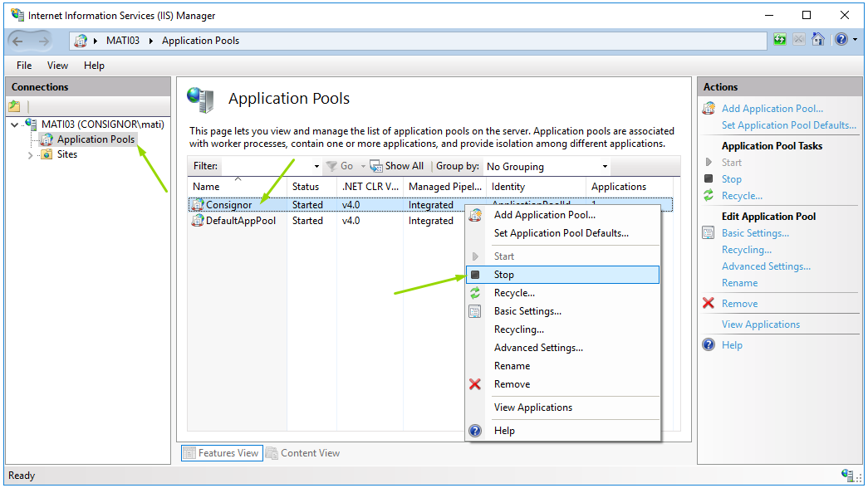Click Help icon in context menu
Screen dimensions: 868x488
[475, 431]
